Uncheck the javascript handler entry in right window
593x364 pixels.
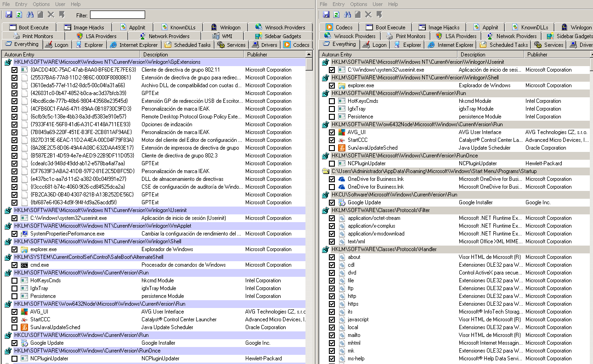(x=332, y=319)
